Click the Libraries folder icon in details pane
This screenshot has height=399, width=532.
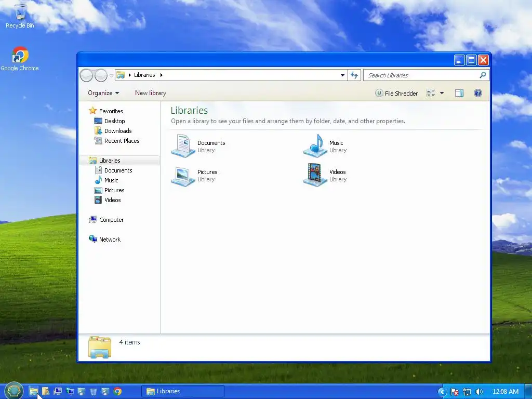point(100,347)
